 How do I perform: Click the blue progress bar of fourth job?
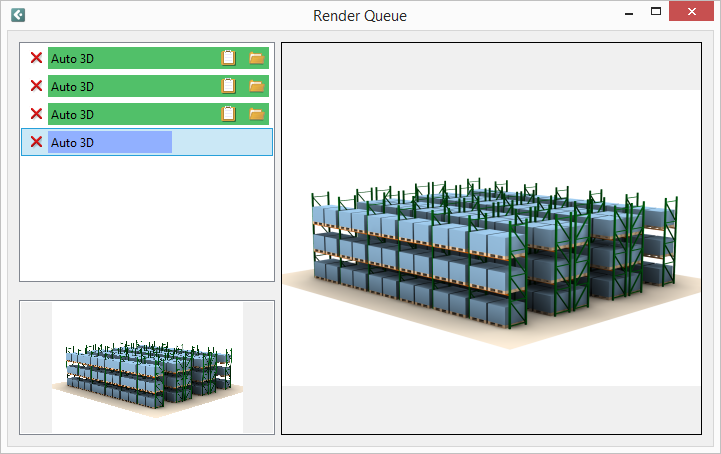coord(110,142)
